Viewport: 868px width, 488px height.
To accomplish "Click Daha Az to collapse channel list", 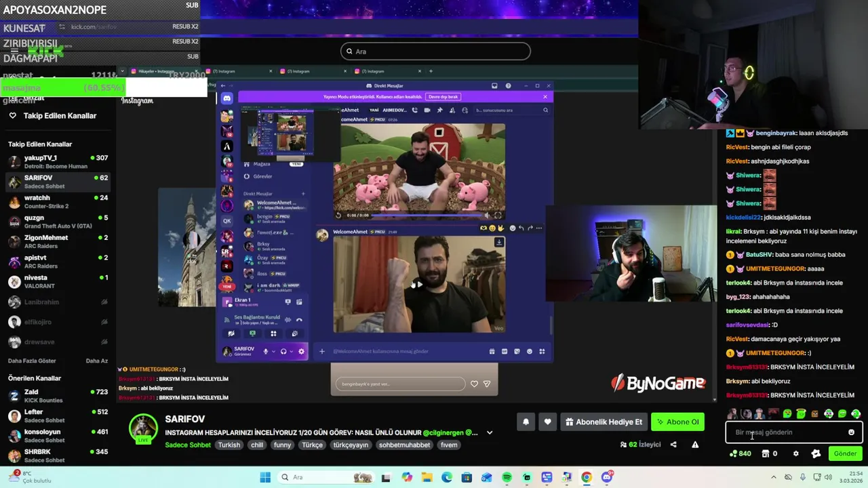I will [x=96, y=361].
